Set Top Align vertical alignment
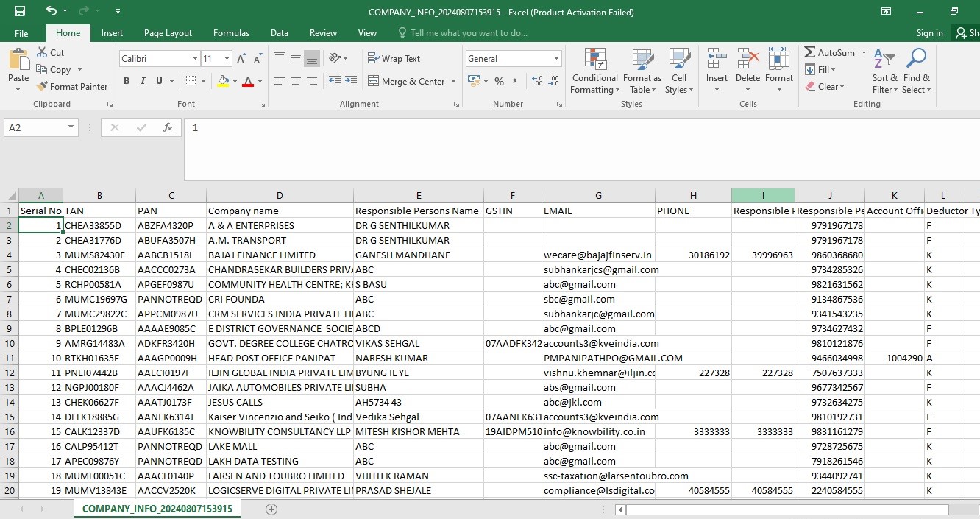Image resolution: width=980 pixels, height=519 pixels. [x=280, y=58]
